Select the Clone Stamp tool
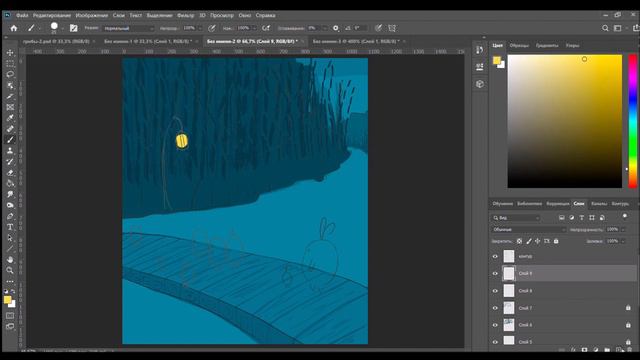This screenshot has width=640, height=360. coord(10,151)
